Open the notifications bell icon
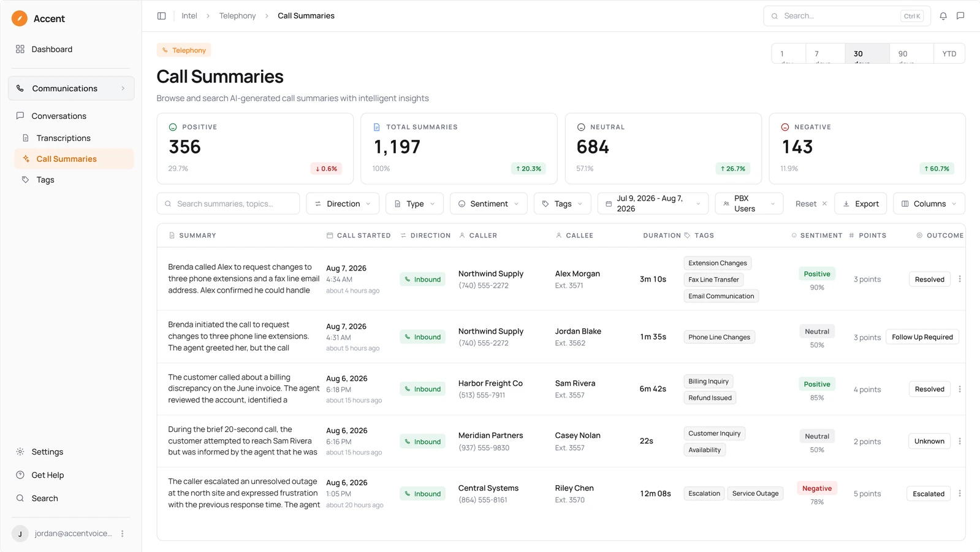 click(943, 16)
